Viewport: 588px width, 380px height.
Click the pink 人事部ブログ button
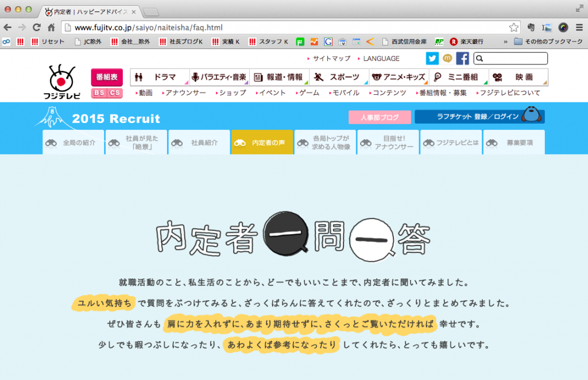pos(380,117)
